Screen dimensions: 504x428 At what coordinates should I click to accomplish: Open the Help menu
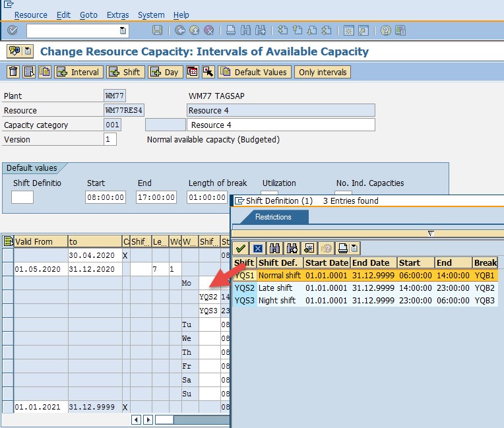181,15
